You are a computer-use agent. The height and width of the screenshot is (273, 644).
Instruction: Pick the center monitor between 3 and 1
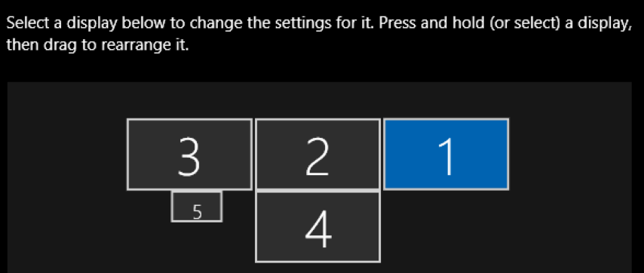(317, 155)
